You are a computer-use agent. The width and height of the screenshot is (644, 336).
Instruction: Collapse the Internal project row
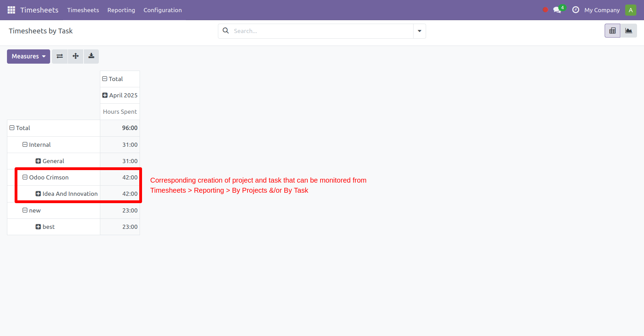[37, 145]
